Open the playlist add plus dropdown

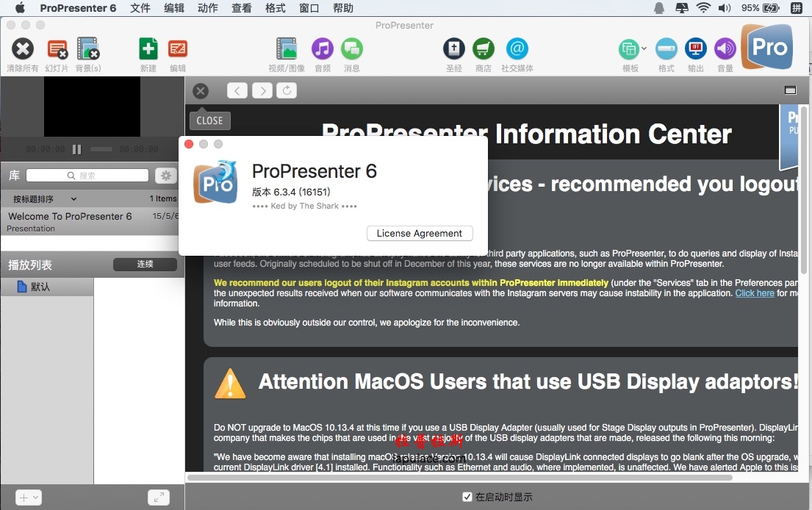29,498
